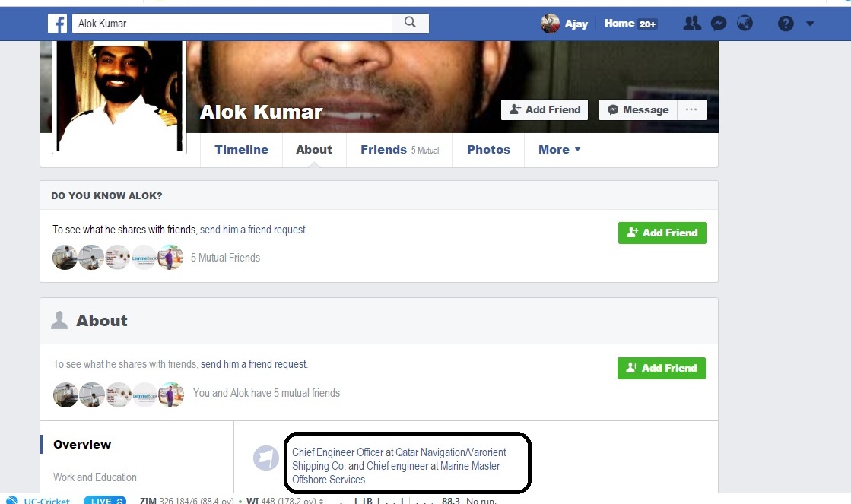Viewport: 851px width, 504px height.
Task: Open the help question mark icon
Action: [786, 24]
